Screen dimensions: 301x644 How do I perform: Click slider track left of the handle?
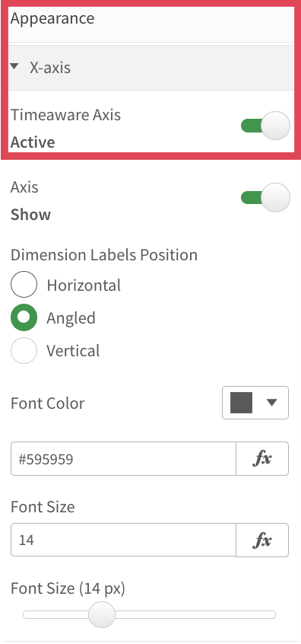(55, 614)
